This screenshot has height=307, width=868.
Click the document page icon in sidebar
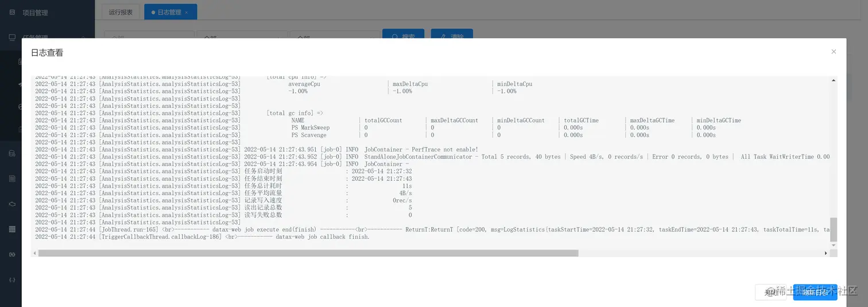[12, 178]
